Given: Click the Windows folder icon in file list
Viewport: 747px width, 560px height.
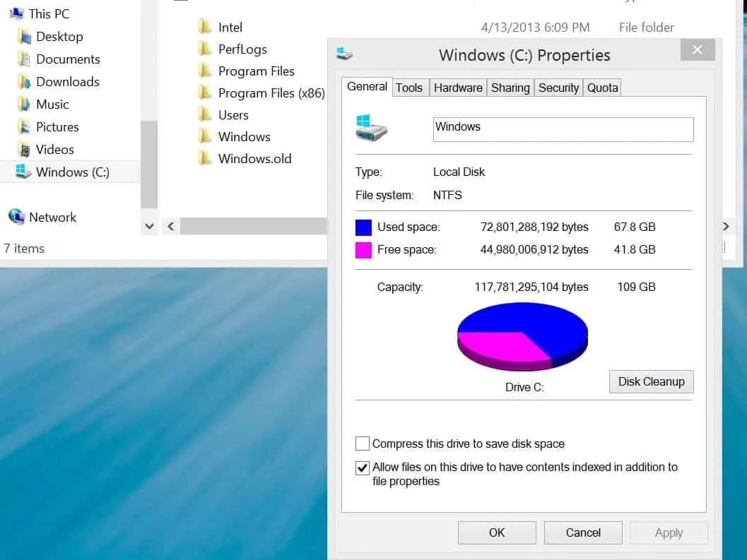Looking at the screenshot, I should [204, 136].
